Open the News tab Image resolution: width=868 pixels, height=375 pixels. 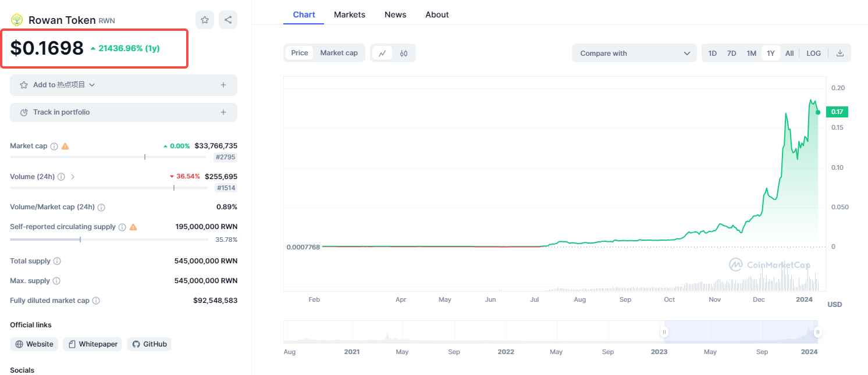tap(396, 15)
